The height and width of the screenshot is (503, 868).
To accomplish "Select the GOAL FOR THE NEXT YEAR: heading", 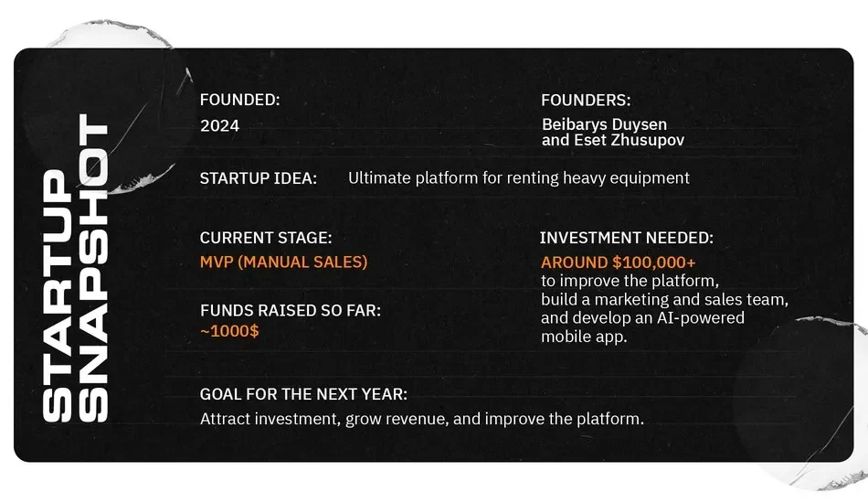I will (303, 394).
